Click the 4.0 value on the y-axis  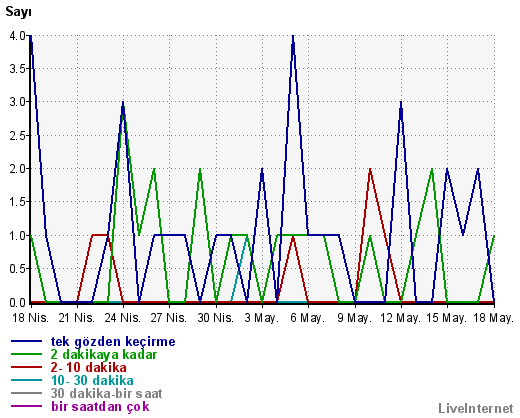point(18,35)
